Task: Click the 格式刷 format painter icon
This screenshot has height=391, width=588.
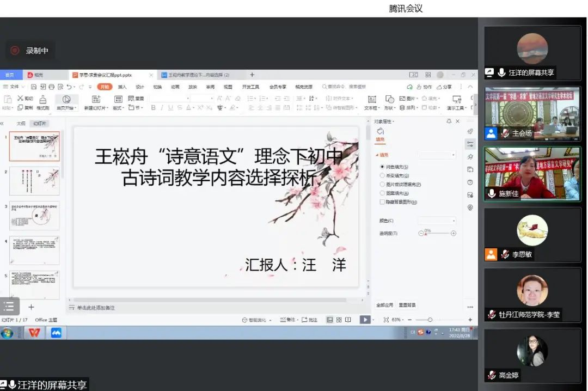Action: pos(42,99)
